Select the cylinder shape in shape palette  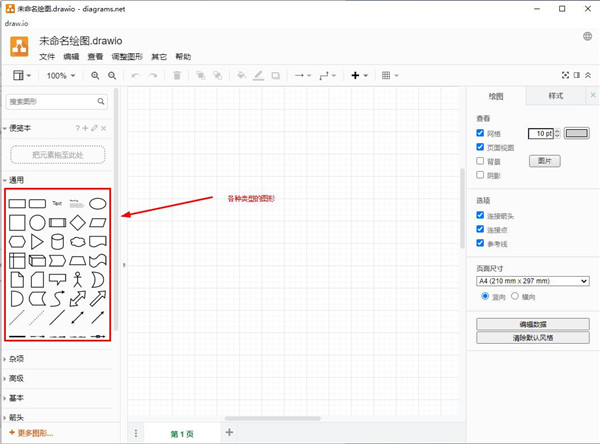click(x=58, y=241)
